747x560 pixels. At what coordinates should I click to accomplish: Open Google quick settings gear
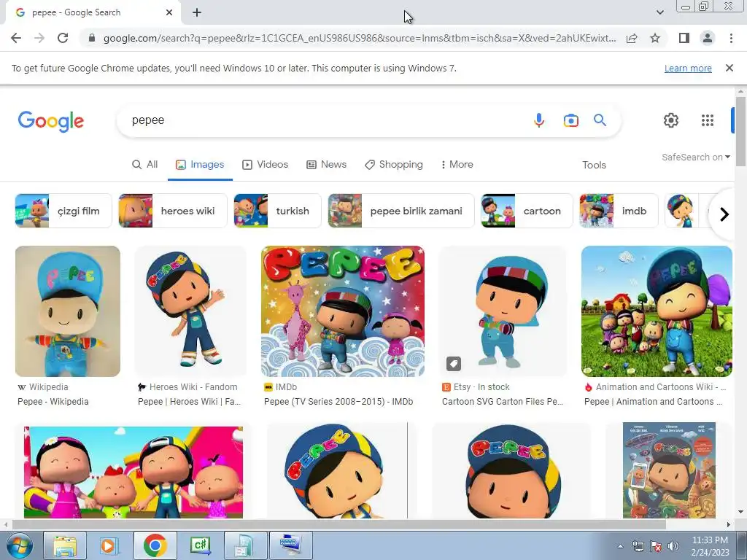coord(671,120)
